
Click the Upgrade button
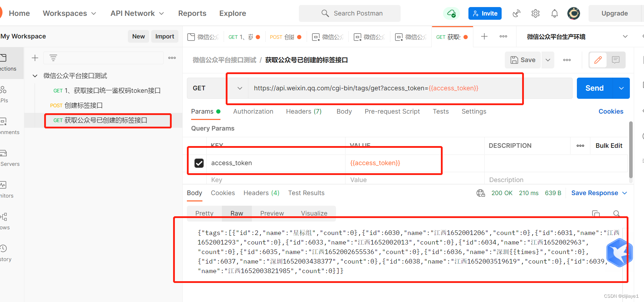615,13
